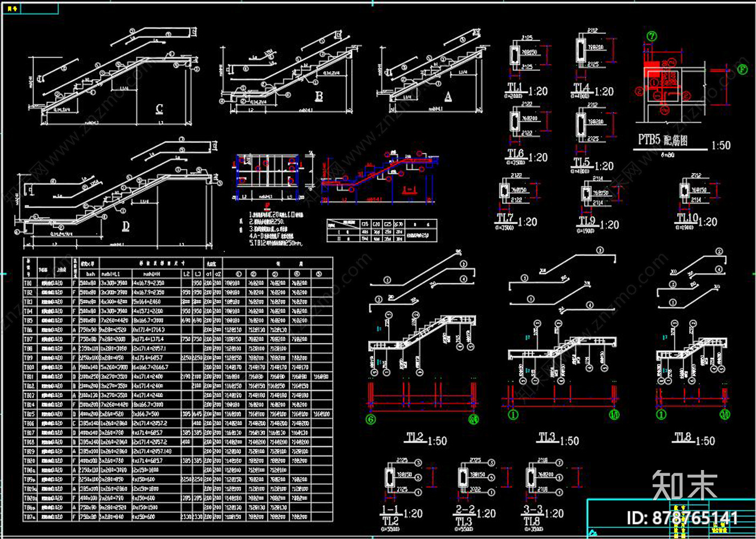Select table cell 14x157.1=2200
The image size is (756, 539).
point(148,311)
